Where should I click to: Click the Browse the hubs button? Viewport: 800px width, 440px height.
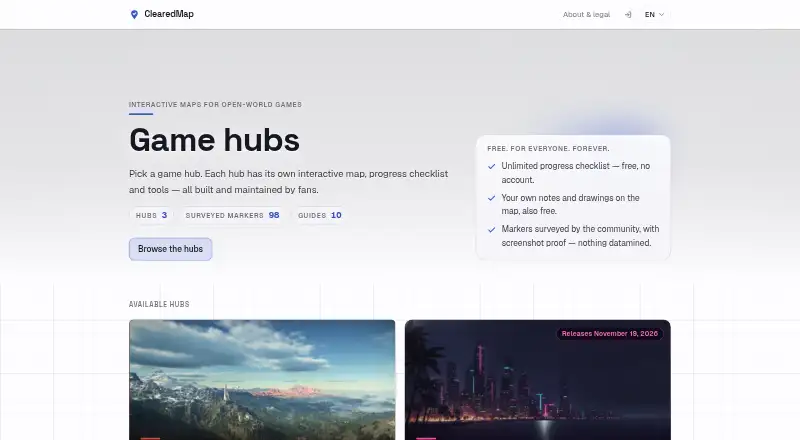tap(170, 249)
